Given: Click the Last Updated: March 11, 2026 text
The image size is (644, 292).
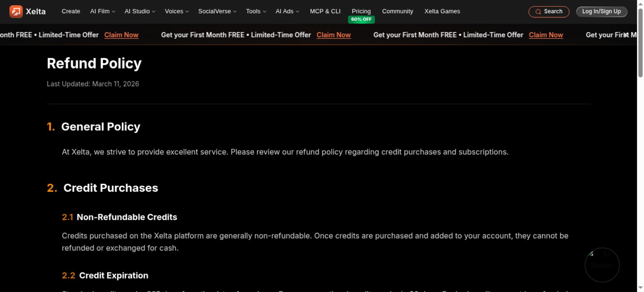Looking at the screenshot, I should pos(93,84).
